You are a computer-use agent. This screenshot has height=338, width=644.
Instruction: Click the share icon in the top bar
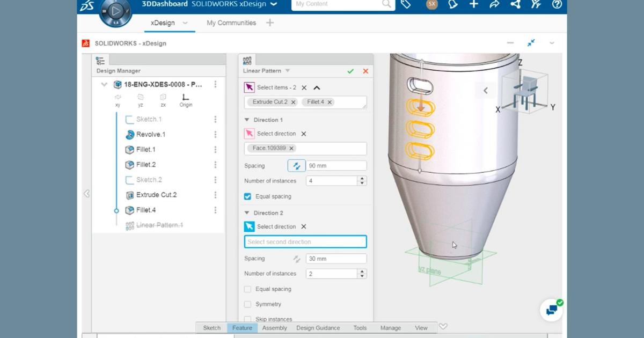pyautogui.click(x=494, y=4)
